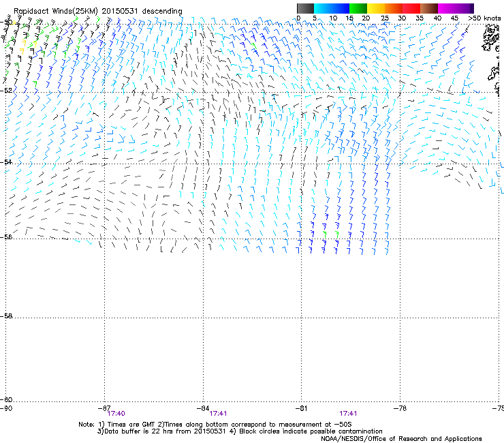Click the yellow 20-25 knots legend swatch
504x443 pixels.
click(x=376, y=8)
